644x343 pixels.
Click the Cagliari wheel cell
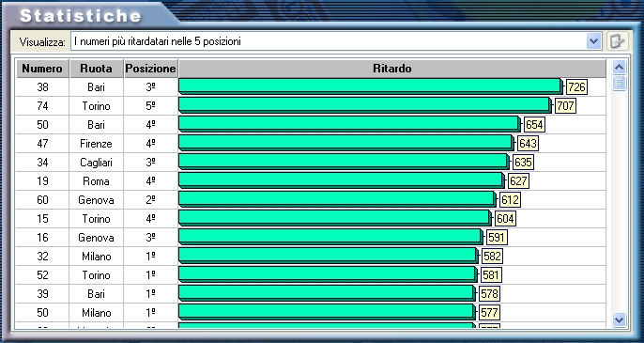[x=96, y=163]
